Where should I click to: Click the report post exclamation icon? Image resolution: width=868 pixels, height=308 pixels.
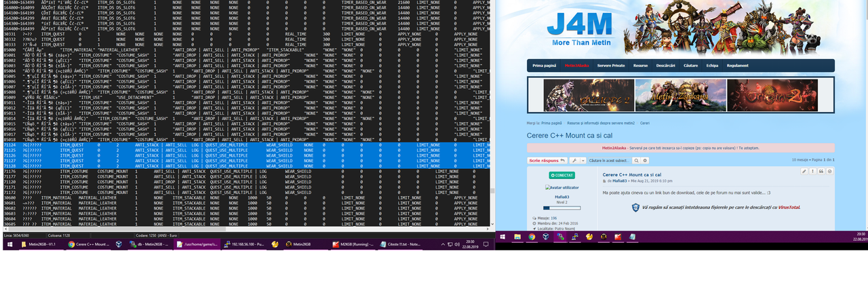pyautogui.click(x=812, y=171)
